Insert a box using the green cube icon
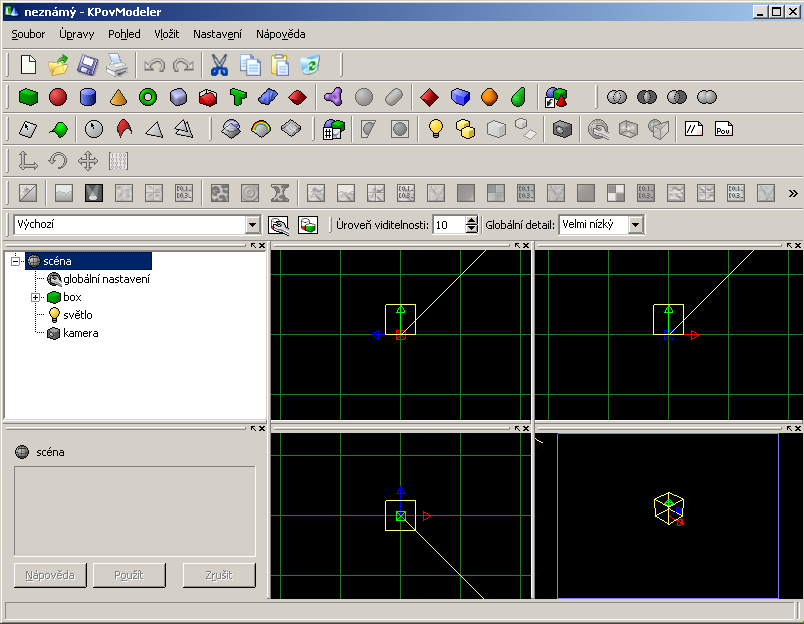804x624 pixels. pos(28,97)
